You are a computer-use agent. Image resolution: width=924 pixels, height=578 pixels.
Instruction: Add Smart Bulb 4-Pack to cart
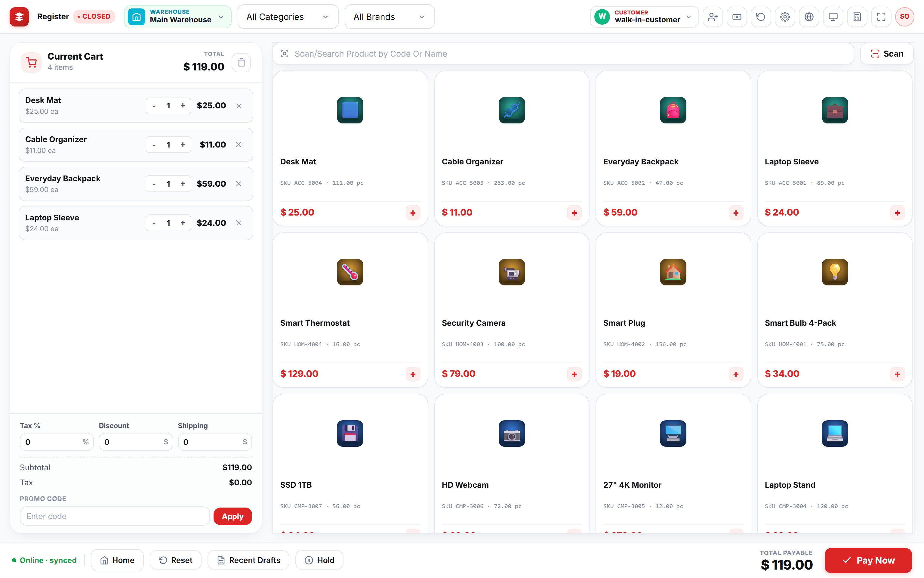pyautogui.click(x=897, y=374)
